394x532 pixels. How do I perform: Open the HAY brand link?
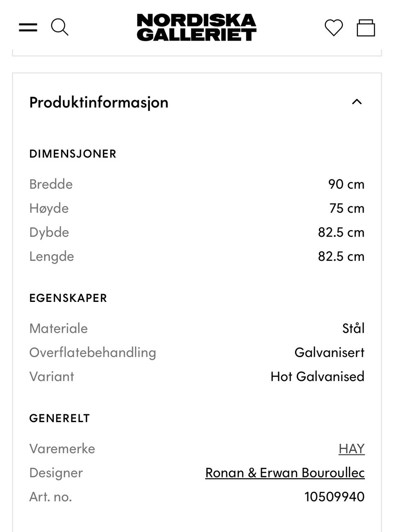tap(351, 448)
